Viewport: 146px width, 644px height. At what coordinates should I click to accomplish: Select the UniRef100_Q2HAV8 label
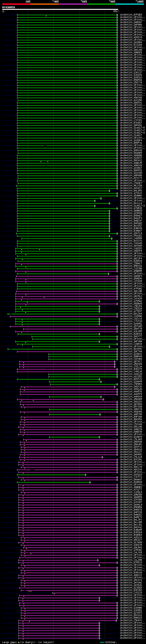point(131,382)
